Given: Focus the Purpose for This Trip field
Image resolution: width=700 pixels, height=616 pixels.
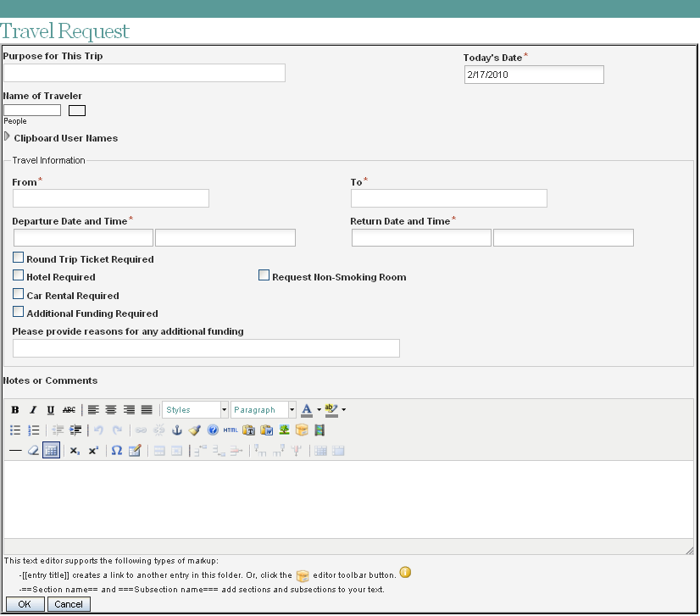Looking at the screenshot, I should (144, 73).
